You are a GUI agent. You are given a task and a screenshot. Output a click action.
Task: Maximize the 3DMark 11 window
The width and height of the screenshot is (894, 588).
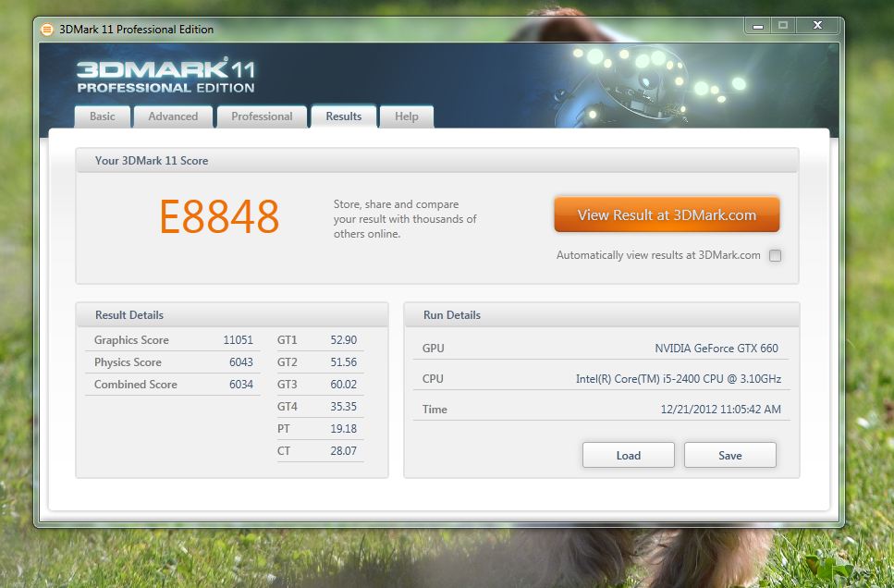783,26
